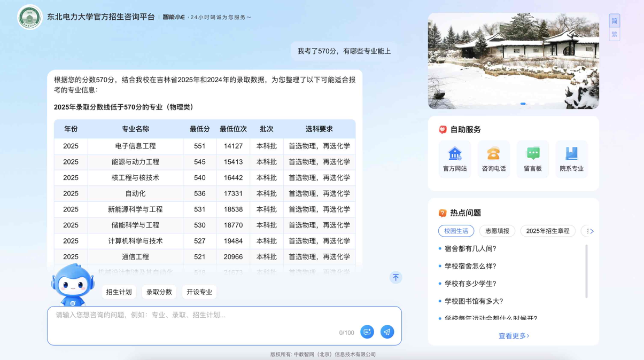Image resolution: width=644 pixels, height=360 pixels.
Task: Open the question 宿舍都有几人间?
Action: click(470, 248)
